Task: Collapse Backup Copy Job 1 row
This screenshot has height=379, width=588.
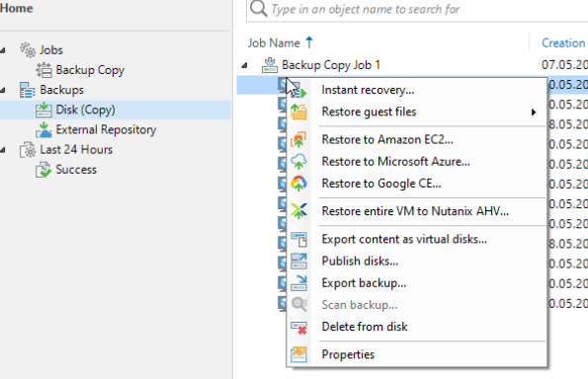Action: pos(244,65)
